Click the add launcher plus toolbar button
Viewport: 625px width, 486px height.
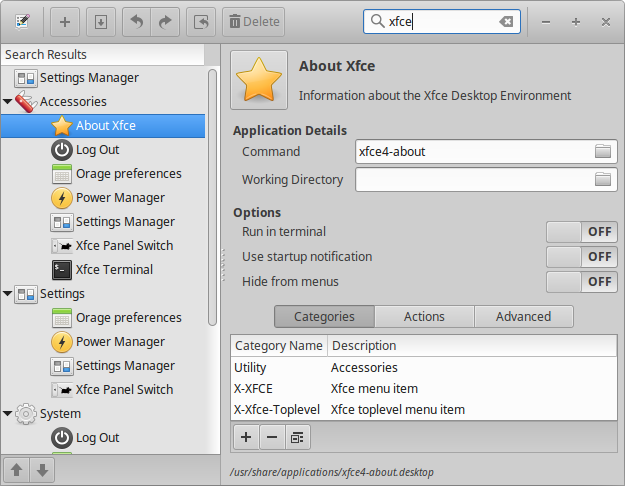point(65,21)
